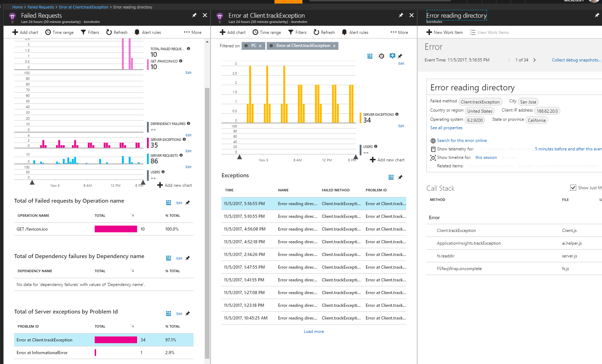Viewport: 602px width, 364px height.
Task: Refresh the Failed Requests blade
Action: (117, 32)
